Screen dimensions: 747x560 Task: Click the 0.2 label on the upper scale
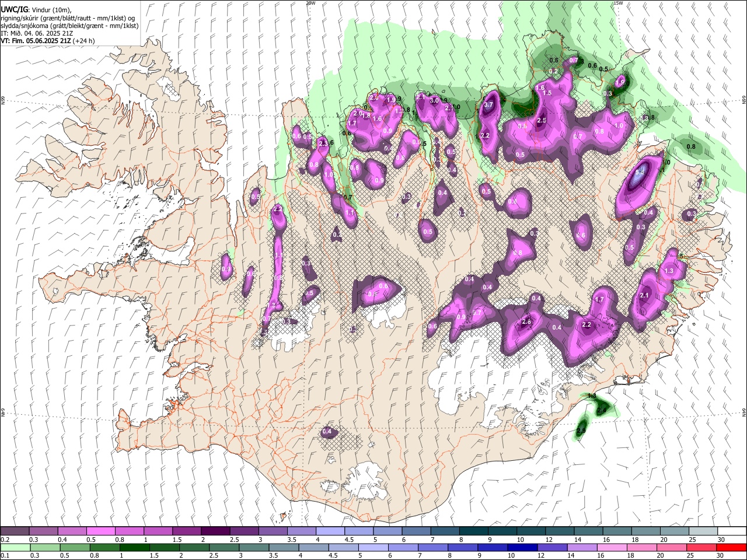click(4, 540)
